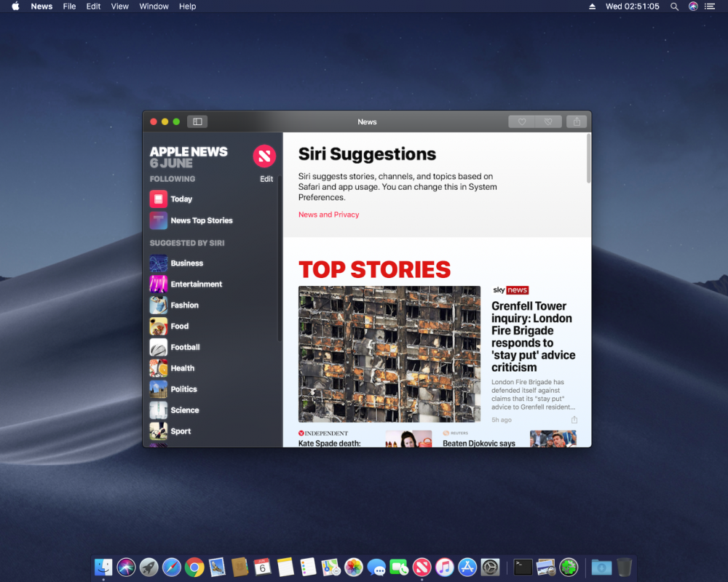Open the Business topic icon
The image size is (728, 582).
click(x=158, y=263)
